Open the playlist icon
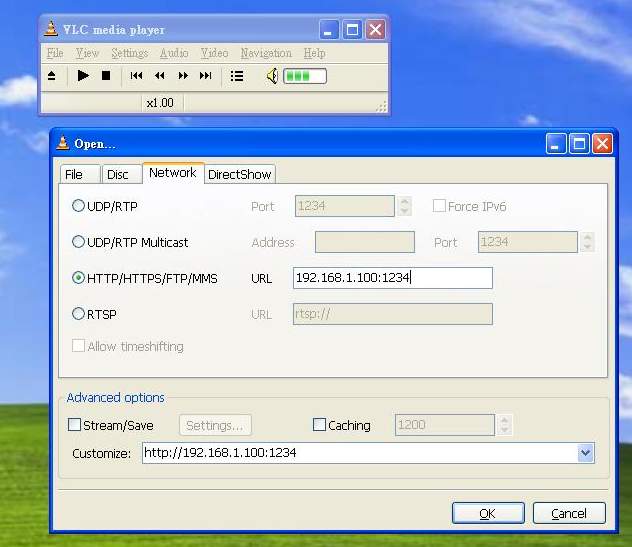The height and width of the screenshot is (547, 632). click(237, 76)
